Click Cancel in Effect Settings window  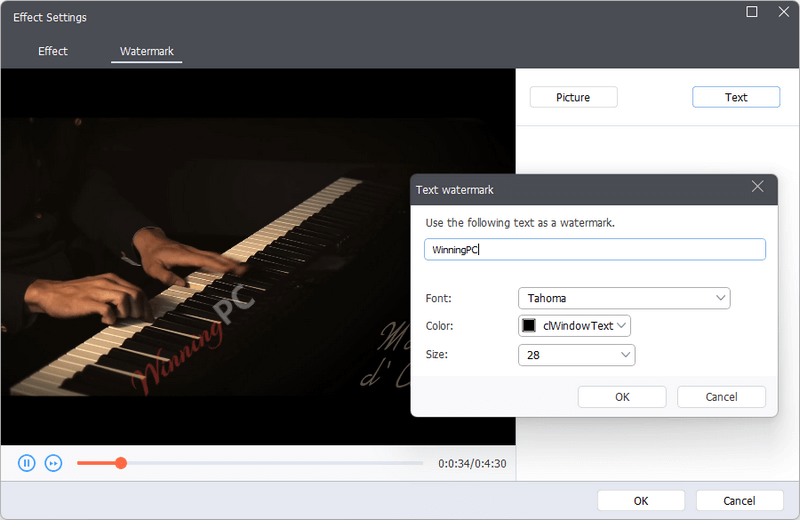pyautogui.click(x=739, y=501)
